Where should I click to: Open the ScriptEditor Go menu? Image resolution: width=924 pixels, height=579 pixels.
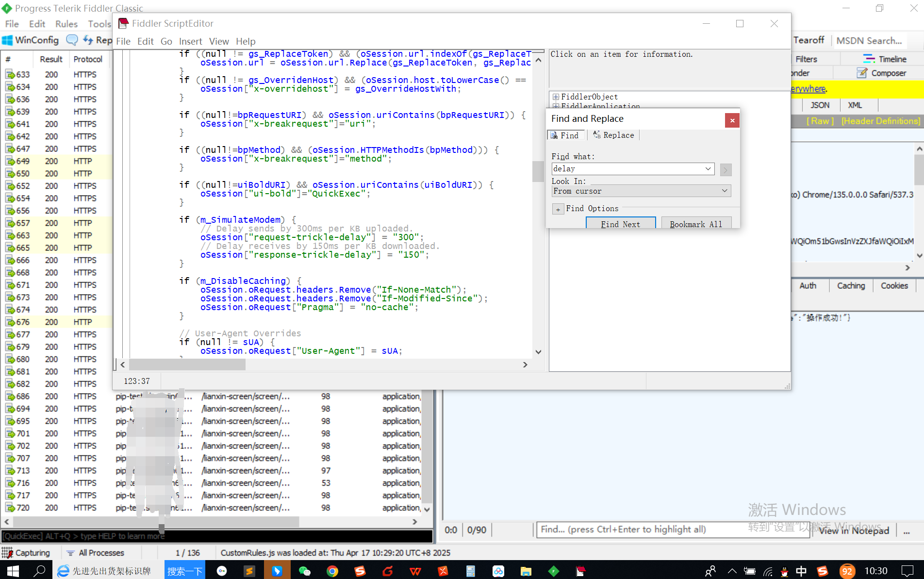coord(166,41)
